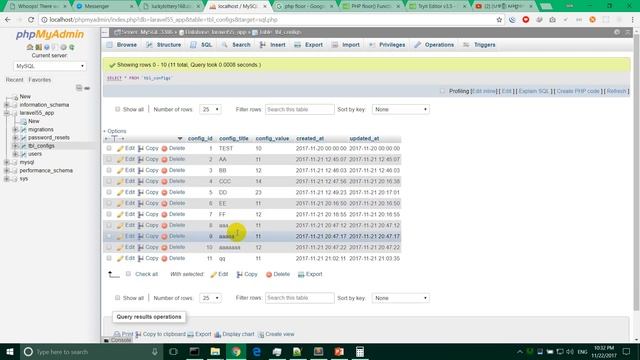Click the With selected Export link

[310, 274]
